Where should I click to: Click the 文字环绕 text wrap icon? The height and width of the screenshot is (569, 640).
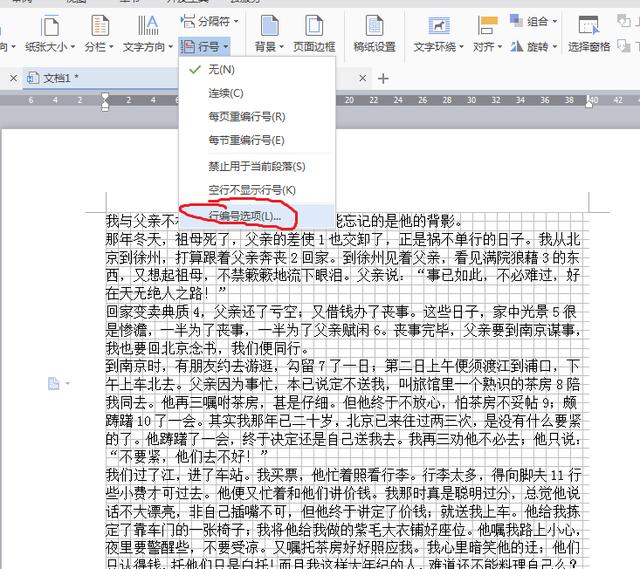click(x=438, y=26)
